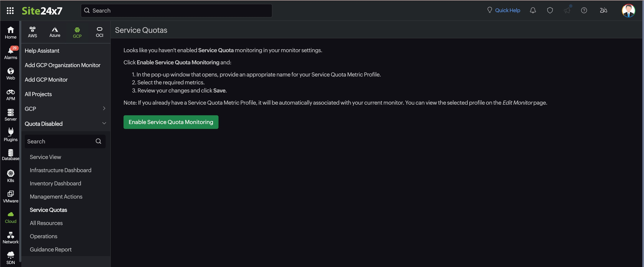Open the shield icon in header
This screenshot has width=644, height=267.
point(550,10)
